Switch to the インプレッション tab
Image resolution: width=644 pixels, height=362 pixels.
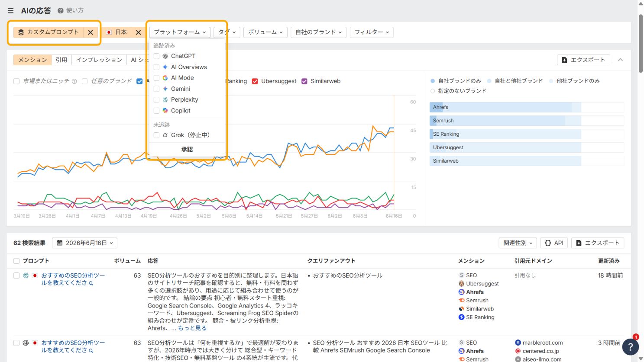(99, 60)
